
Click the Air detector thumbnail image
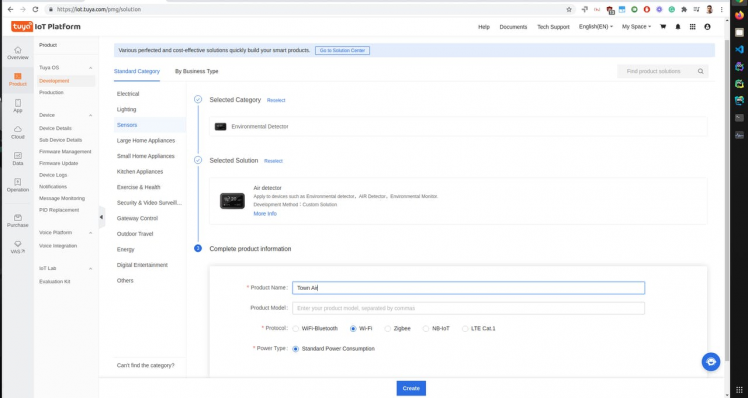point(232,201)
